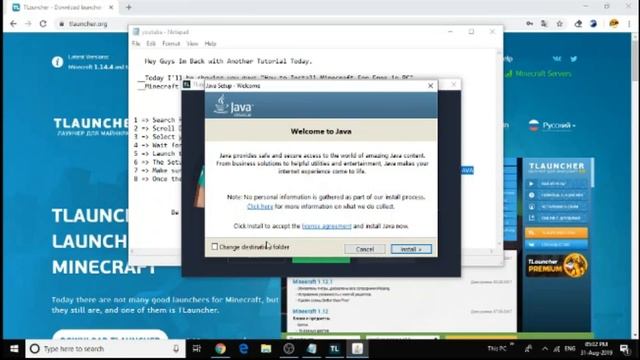Open Microsoft Edge from taskbar
640x360 pixels.
tap(244, 349)
